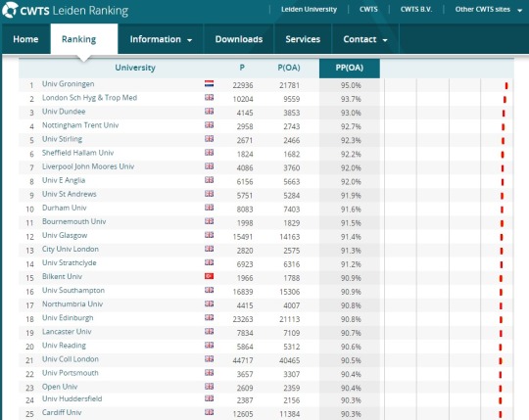Open the City Univ London entry
Screen dimensions: 529x420
click(x=71, y=249)
